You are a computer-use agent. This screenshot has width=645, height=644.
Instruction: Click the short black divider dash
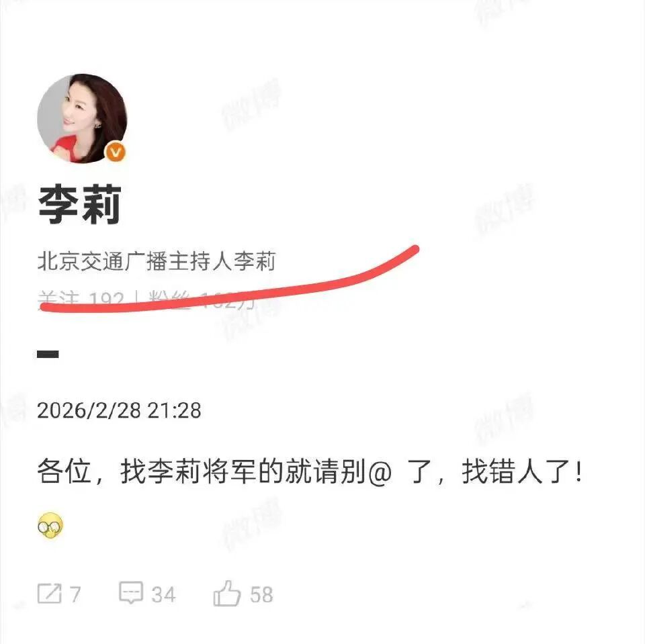48,354
